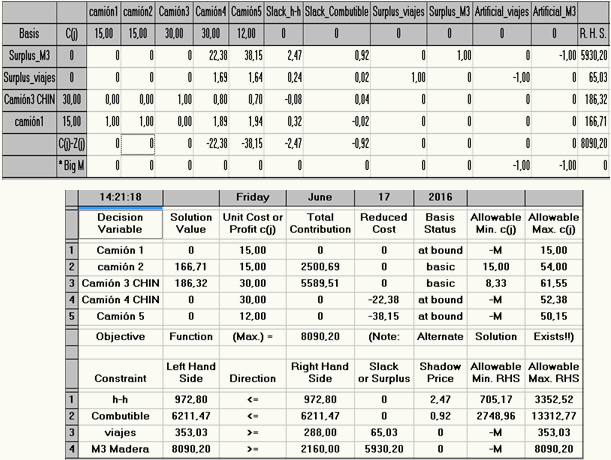This screenshot has height=460, width=611.
Task: Click the Camión4 header in the tableau
Action: point(211,12)
